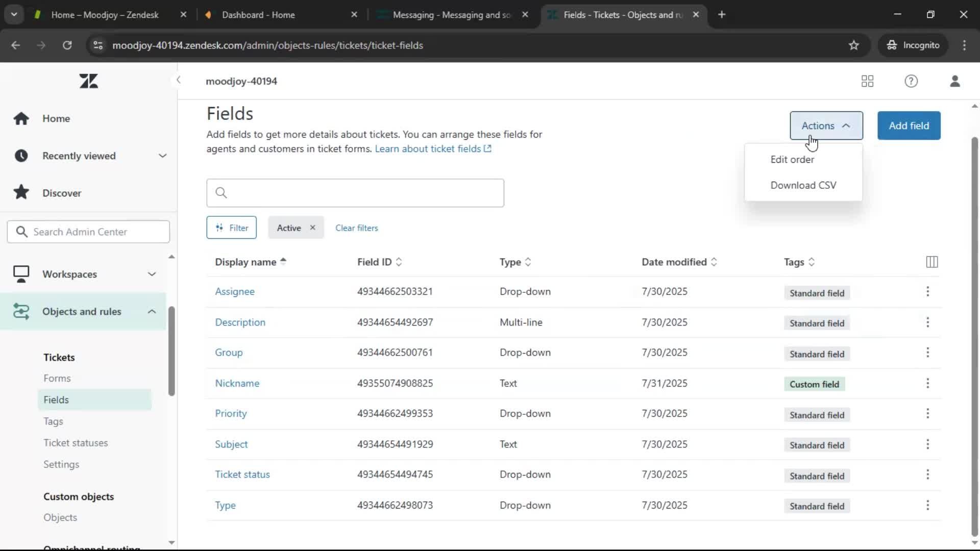This screenshot has width=980, height=551.
Task: Sort by Type column
Action: (516, 262)
